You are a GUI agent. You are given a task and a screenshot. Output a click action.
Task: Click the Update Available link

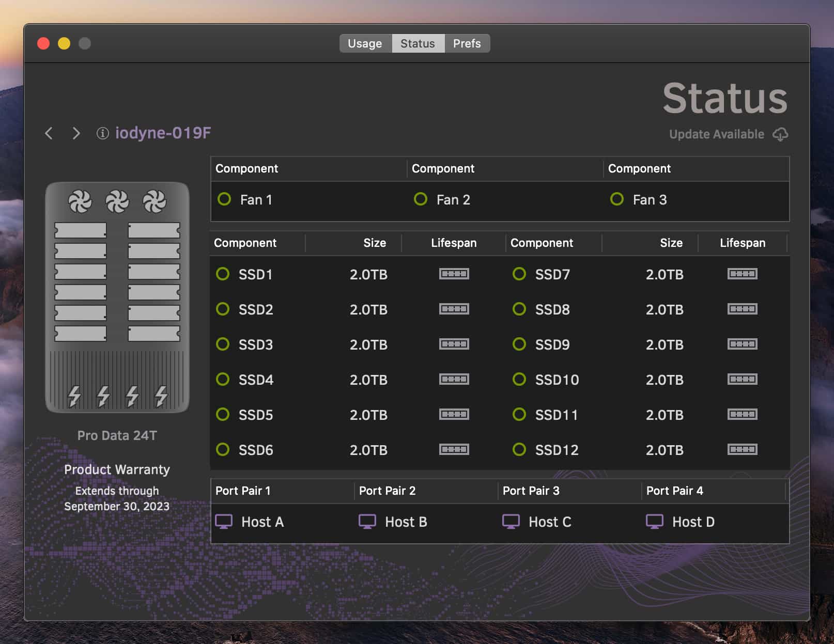coord(716,134)
